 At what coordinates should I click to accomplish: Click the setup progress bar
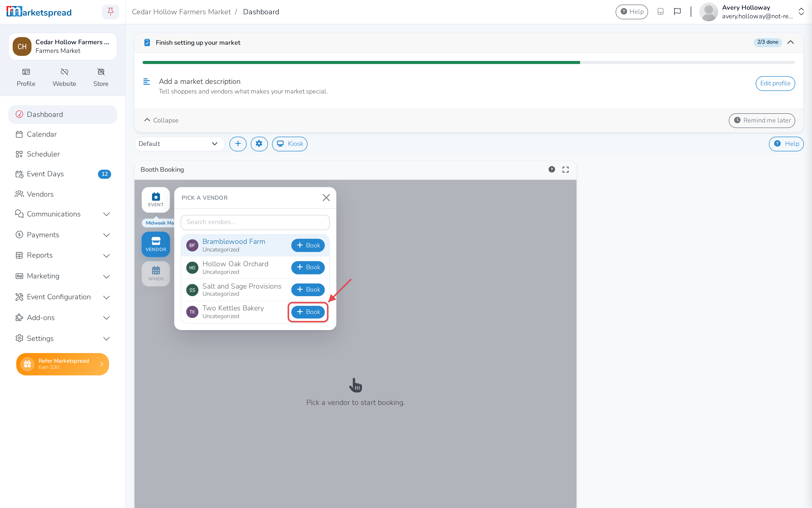tap(468, 62)
